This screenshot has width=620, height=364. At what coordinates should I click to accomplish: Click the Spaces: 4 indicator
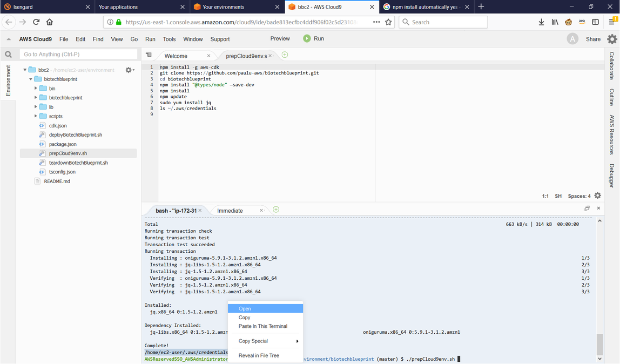coord(579,196)
